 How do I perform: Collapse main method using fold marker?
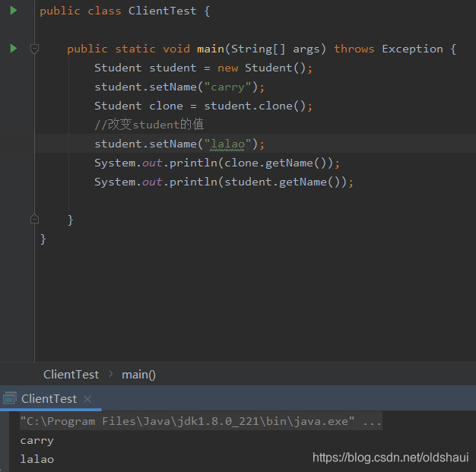35,49
